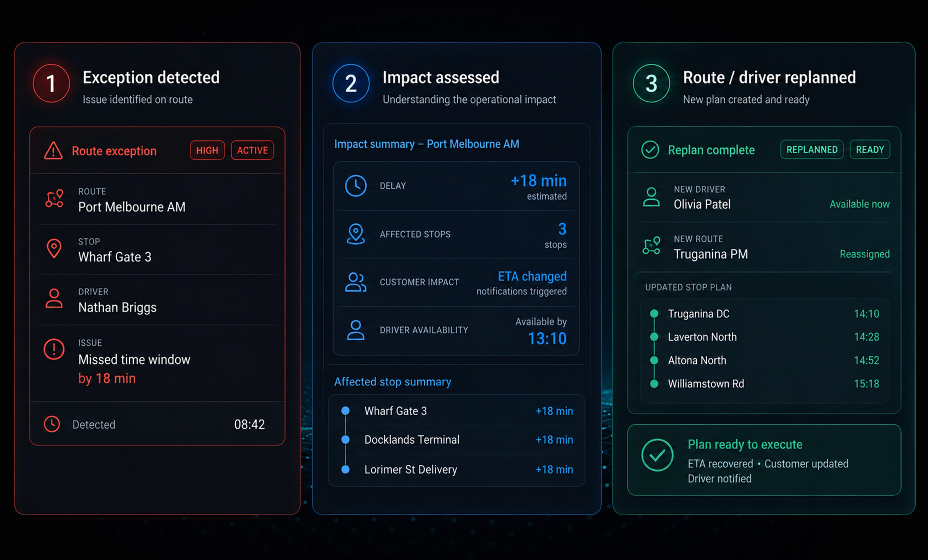Select the Laverton North stop marker
The image size is (928, 560).
(x=654, y=337)
